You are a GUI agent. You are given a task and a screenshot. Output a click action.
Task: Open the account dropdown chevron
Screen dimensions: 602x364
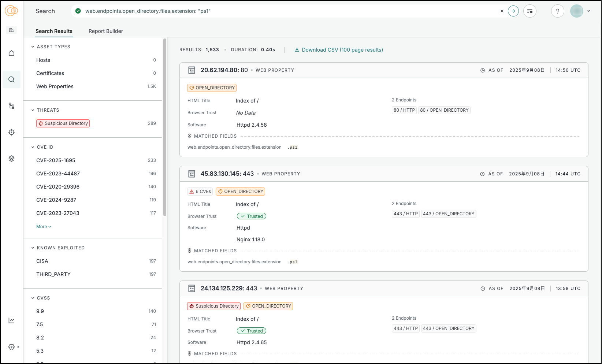click(589, 11)
